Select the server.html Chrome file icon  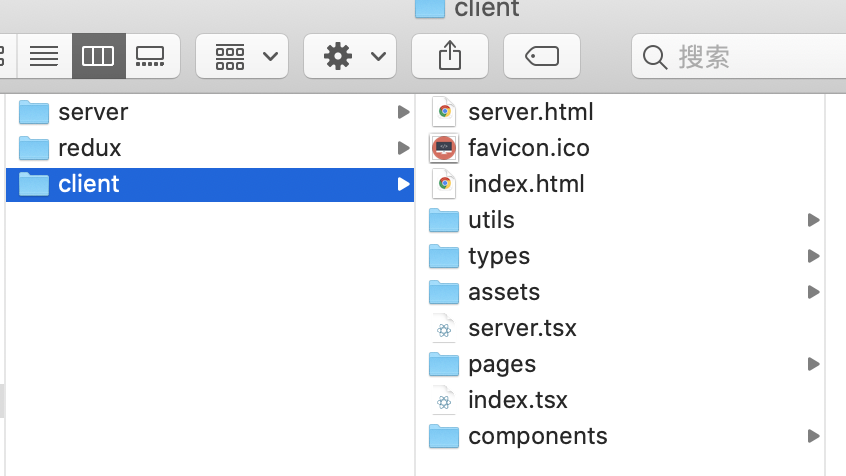443,112
